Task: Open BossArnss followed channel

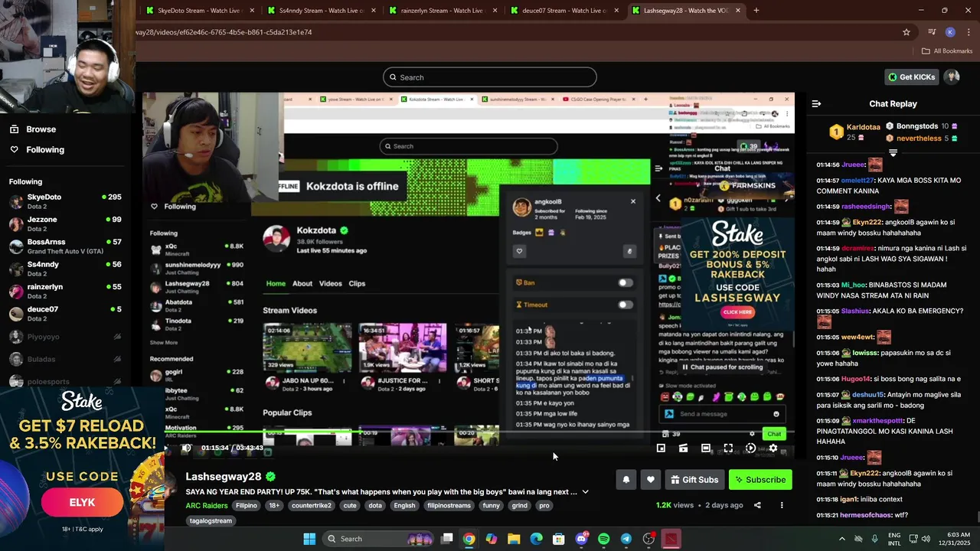Action: coord(65,246)
